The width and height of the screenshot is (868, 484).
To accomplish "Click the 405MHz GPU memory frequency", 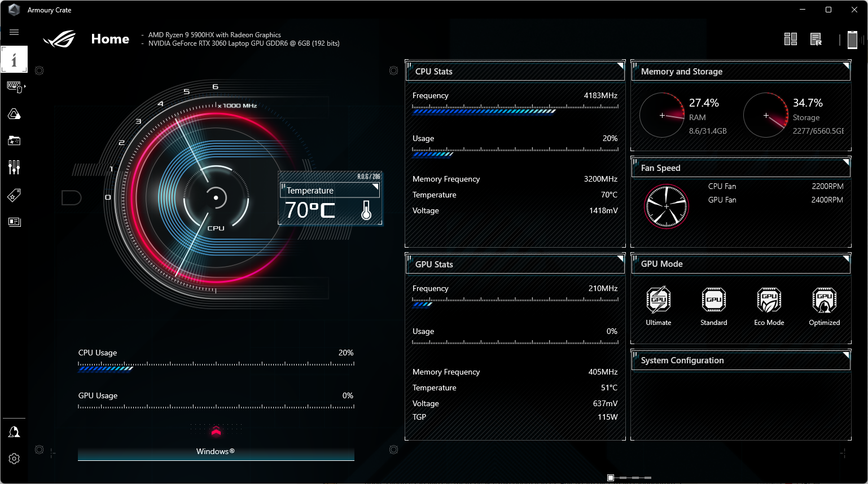I will [x=603, y=372].
